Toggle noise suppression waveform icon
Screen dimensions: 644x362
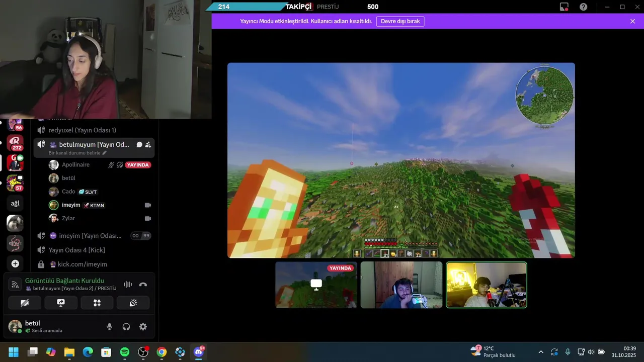(x=128, y=285)
